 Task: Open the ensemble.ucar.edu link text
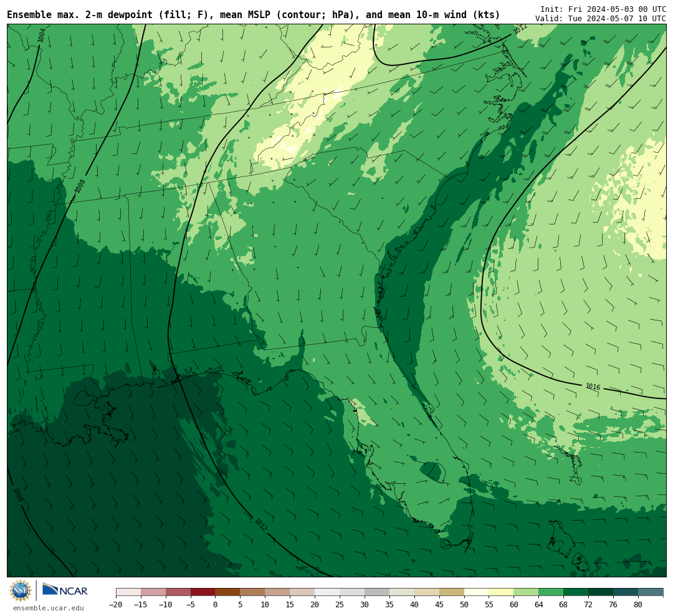coord(49,608)
